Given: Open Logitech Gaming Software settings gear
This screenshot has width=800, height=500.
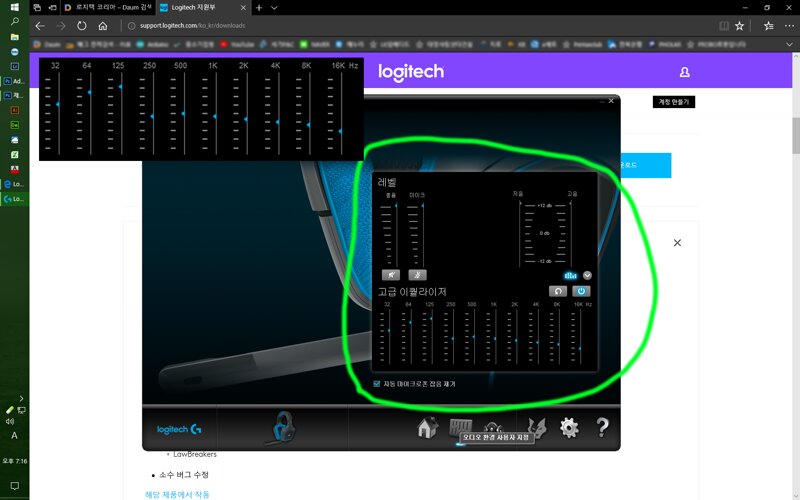Looking at the screenshot, I should coord(569,428).
